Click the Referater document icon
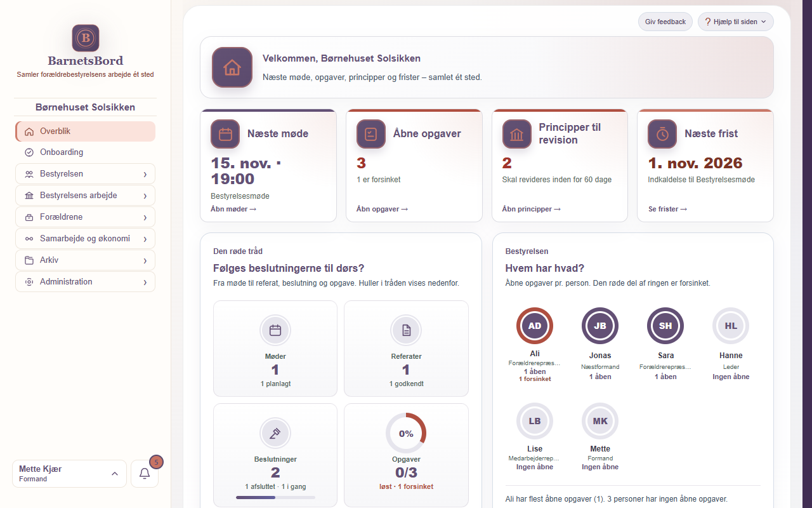This screenshot has width=812, height=508. point(406,330)
